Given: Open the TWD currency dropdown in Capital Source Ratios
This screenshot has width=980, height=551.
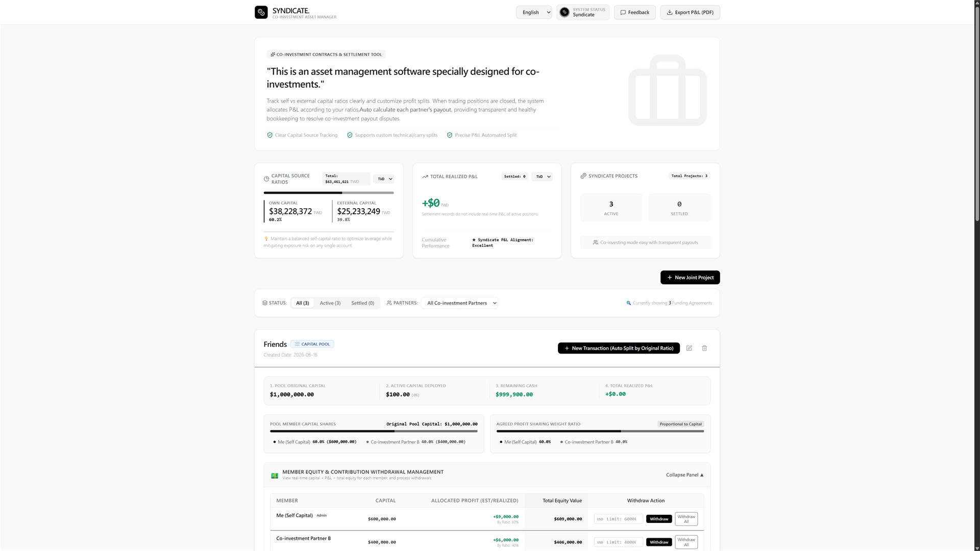Looking at the screenshot, I should (384, 179).
